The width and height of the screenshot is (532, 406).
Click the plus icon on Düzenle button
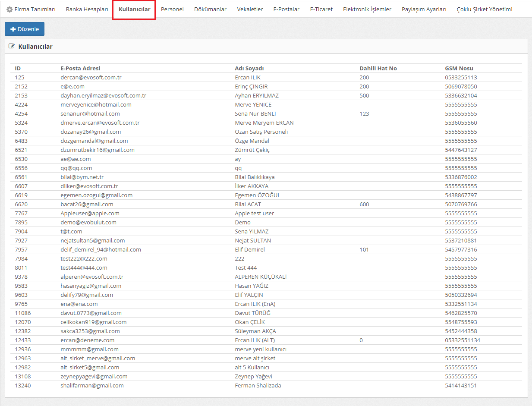pyautogui.click(x=13, y=29)
